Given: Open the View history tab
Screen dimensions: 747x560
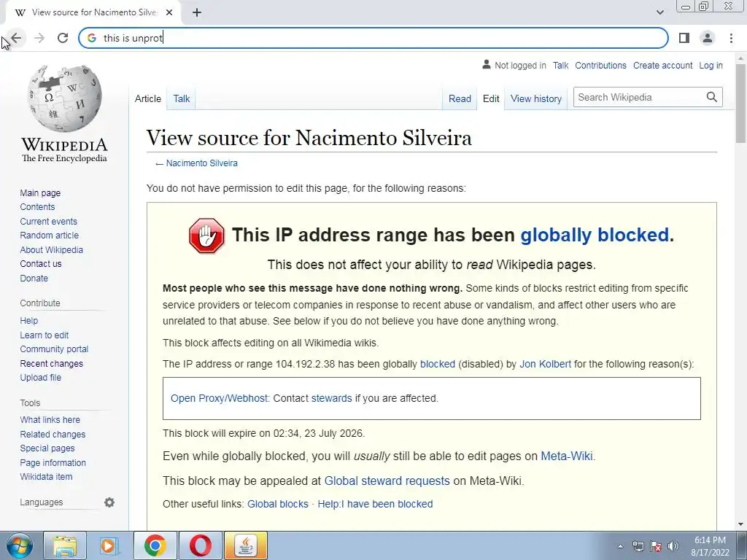Looking at the screenshot, I should tap(536, 98).
